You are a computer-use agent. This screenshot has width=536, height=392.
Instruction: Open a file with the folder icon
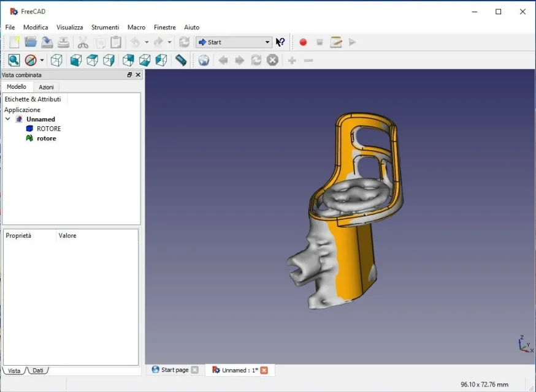pos(31,42)
